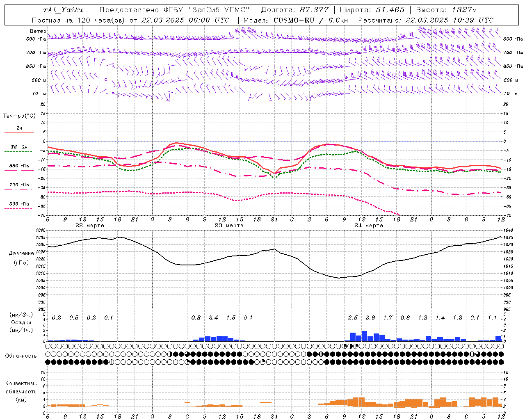This screenshot has height=420, width=525.
Task: Click the 1.5 precipitation value
Action: point(231,318)
